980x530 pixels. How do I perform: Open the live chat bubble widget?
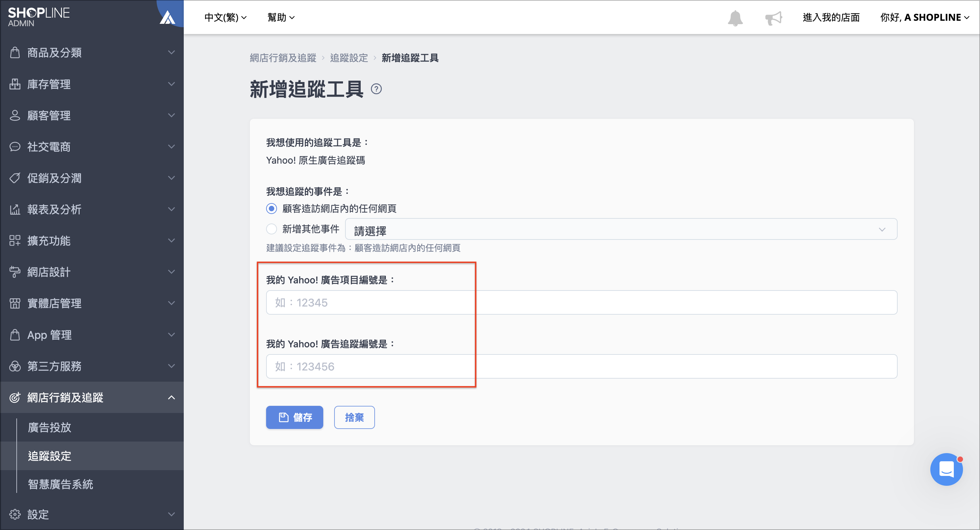click(947, 469)
